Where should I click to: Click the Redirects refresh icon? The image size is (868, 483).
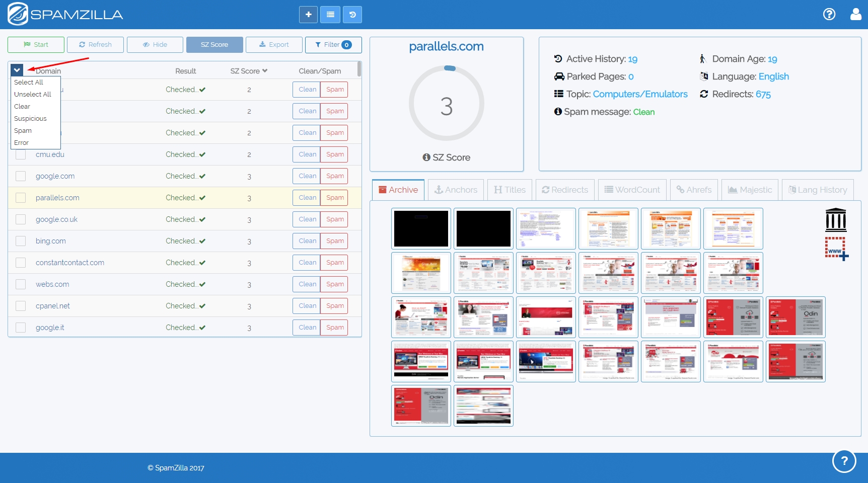click(x=704, y=94)
